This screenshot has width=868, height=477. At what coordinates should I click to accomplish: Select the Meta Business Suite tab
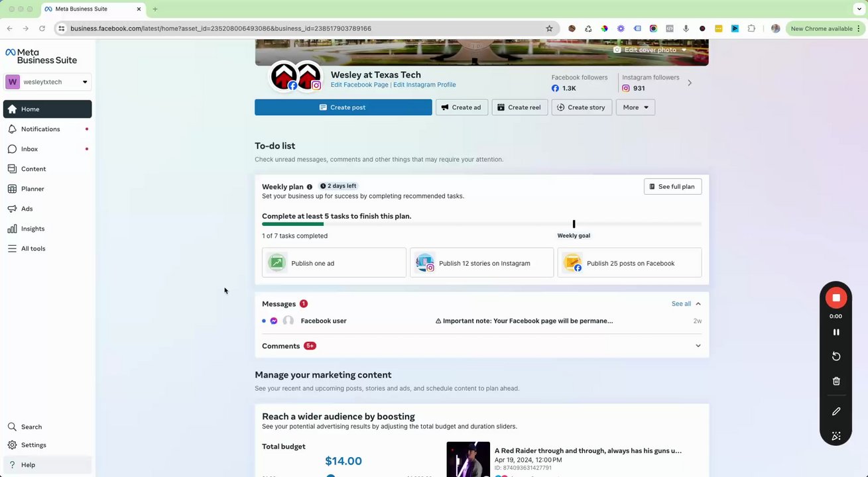[x=93, y=9]
